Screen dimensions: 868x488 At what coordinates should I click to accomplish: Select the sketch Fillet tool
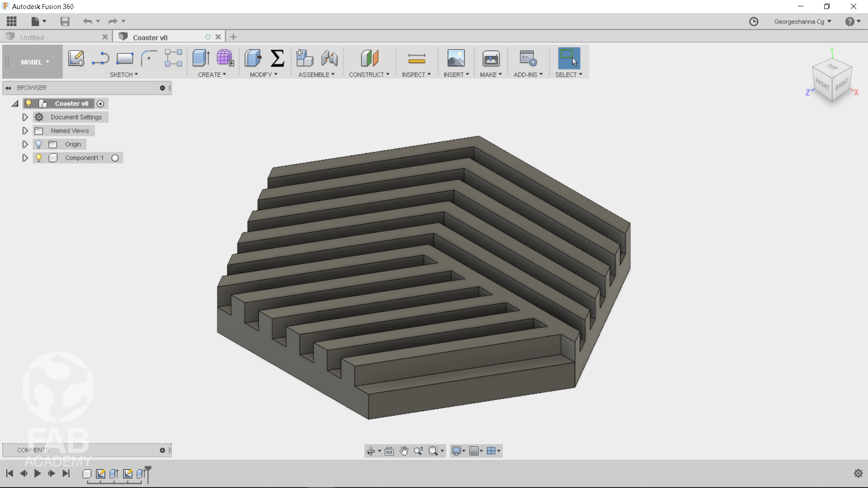click(149, 58)
